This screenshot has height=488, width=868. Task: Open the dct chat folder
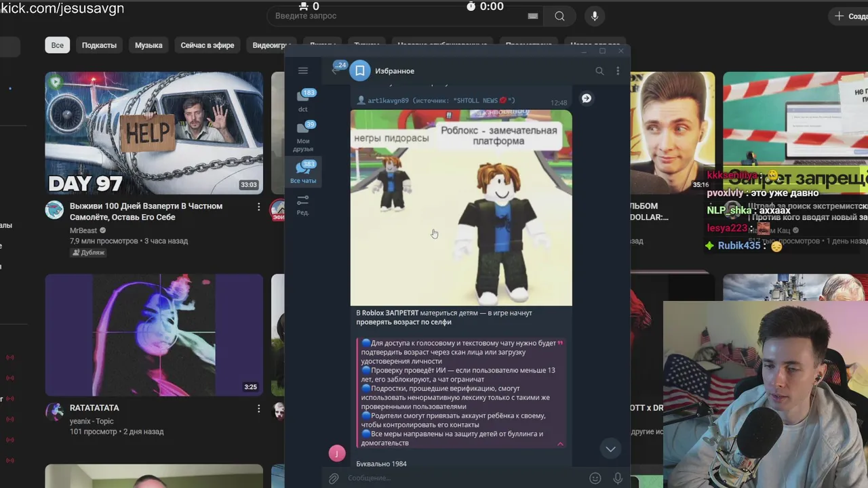coord(303,100)
